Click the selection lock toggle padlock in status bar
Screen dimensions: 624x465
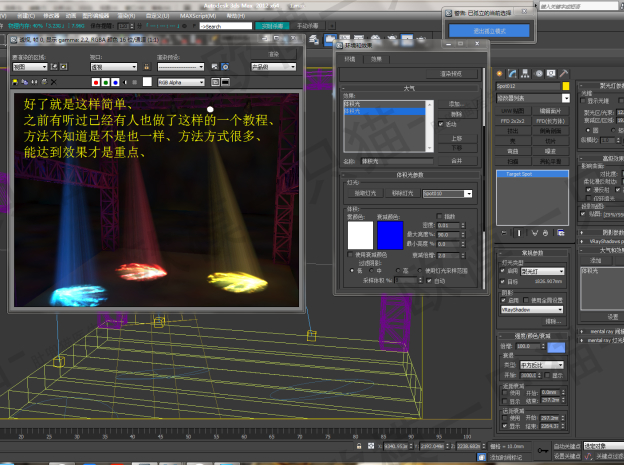(359, 446)
